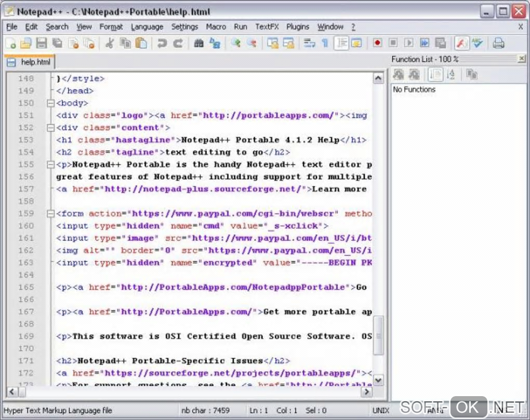Open the question mark help menu
Viewport: 530px width, 420px height.
pyautogui.click(x=353, y=26)
